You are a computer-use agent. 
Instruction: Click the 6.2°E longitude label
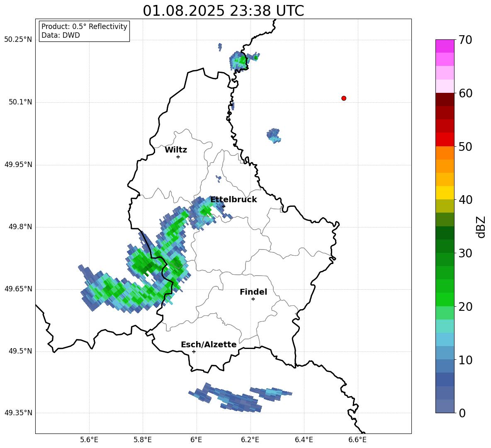250,440
